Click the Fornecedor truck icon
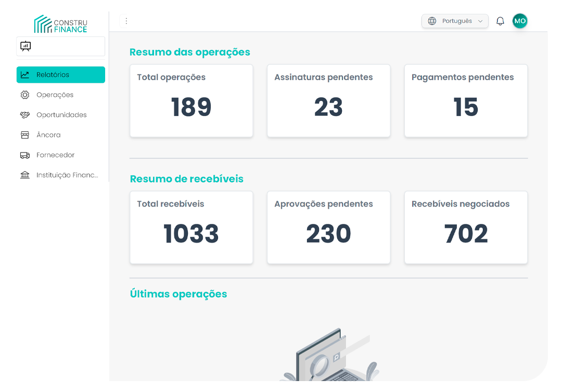Image resolution: width=562 pixels, height=392 pixels. [x=25, y=155]
